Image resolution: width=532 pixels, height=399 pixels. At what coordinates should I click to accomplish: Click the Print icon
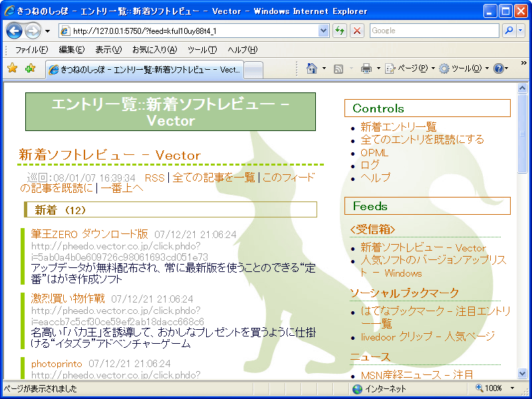(366, 69)
